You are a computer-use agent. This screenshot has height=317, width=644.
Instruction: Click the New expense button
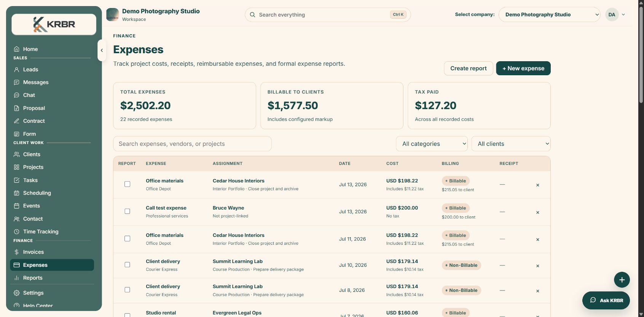pos(523,68)
